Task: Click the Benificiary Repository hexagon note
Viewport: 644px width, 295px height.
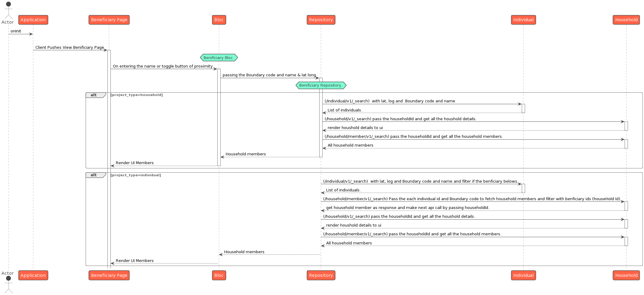Action: (x=321, y=85)
